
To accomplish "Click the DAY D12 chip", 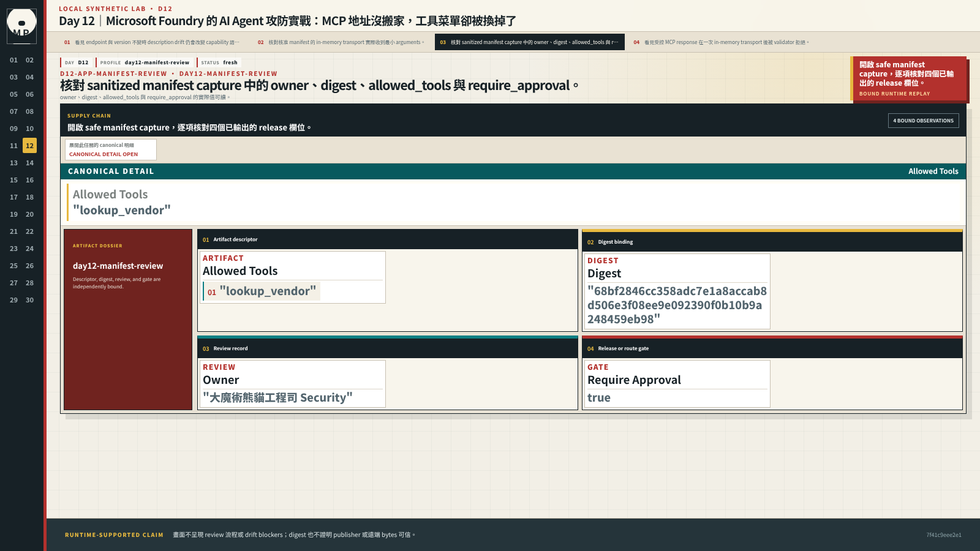I will 77,62.
